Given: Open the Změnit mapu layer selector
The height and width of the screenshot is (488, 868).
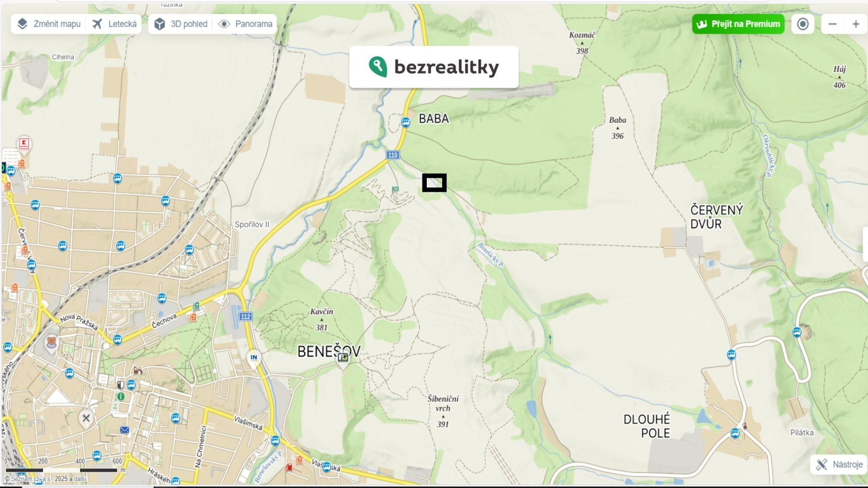Looking at the screenshot, I should (x=49, y=24).
